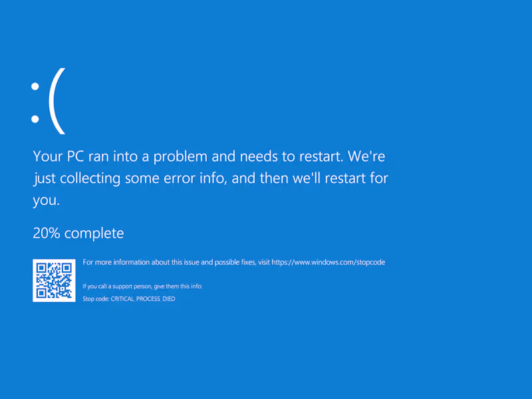Click the QR code image
This screenshot has height=399, width=532.
click(x=54, y=280)
